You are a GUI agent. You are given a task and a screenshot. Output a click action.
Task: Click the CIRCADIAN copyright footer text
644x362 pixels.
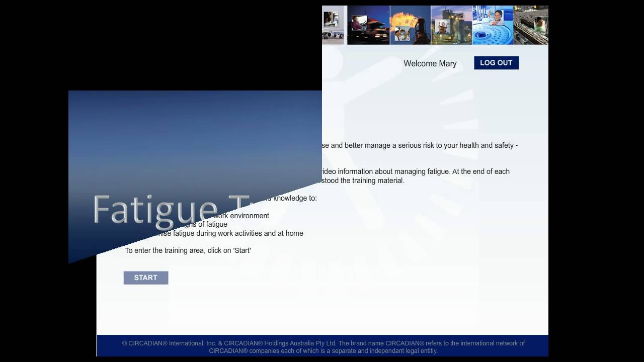tap(323, 347)
